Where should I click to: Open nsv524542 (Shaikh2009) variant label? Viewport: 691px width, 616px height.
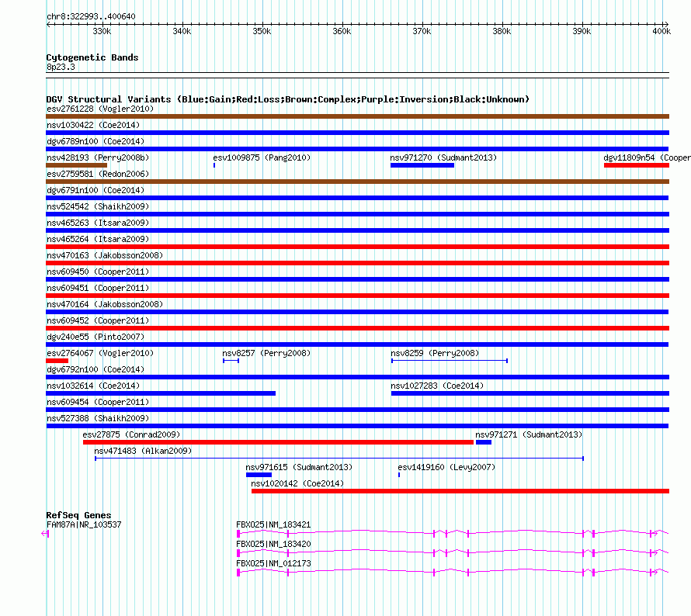tap(98, 206)
